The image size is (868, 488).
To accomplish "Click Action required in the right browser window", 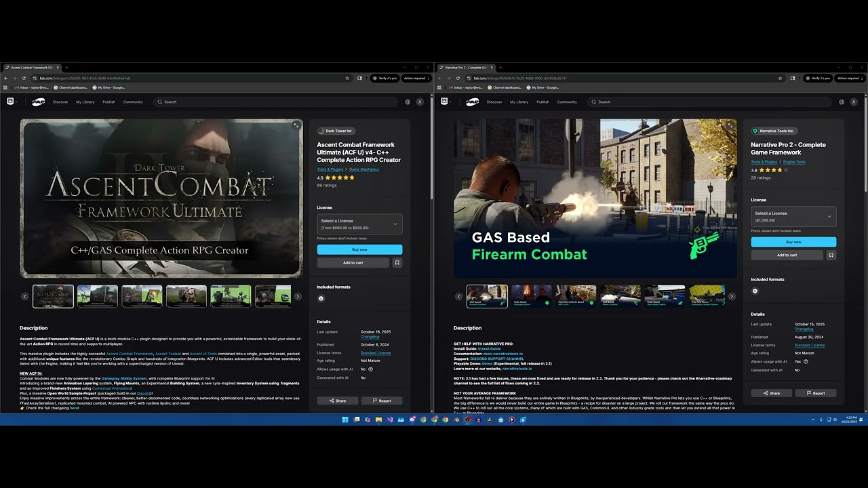I will click(850, 78).
